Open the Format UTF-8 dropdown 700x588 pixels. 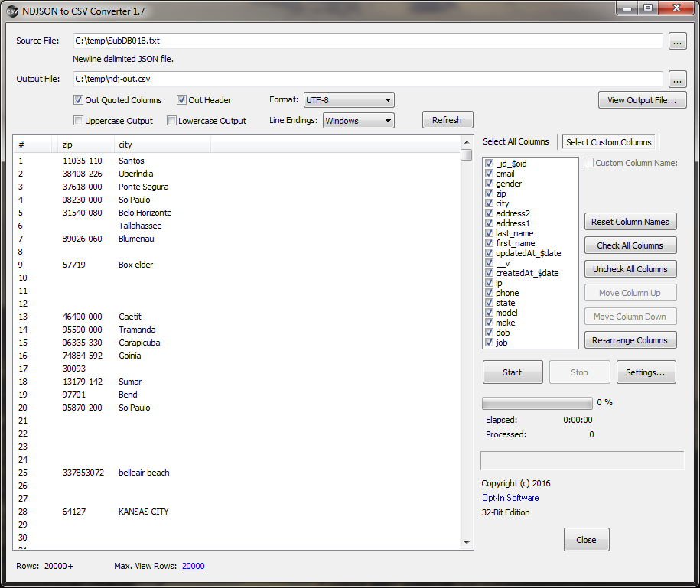[349, 100]
